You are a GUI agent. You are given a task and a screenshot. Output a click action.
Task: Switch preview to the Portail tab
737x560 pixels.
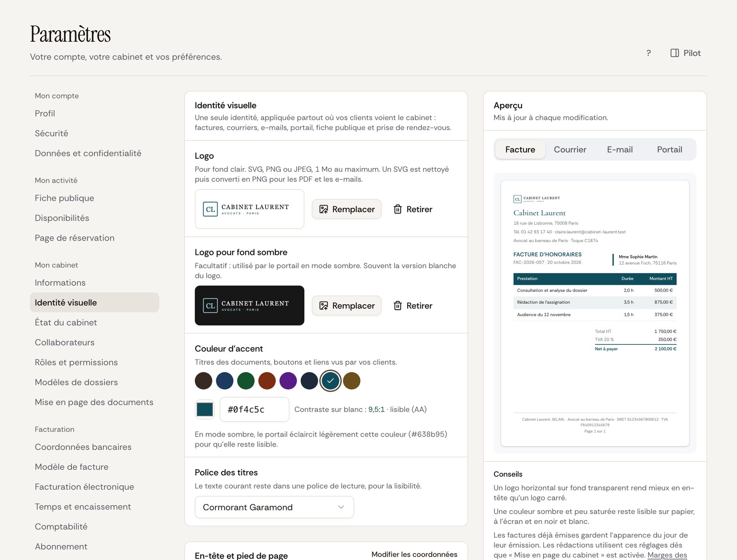click(x=670, y=150)
